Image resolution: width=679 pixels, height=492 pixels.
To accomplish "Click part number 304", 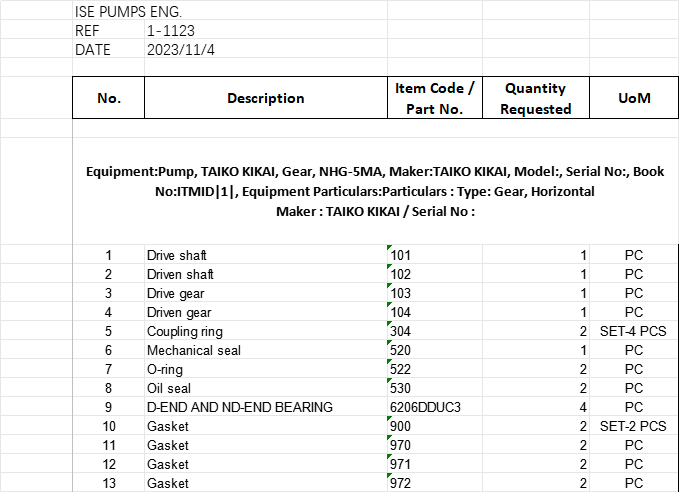I will click(435, 331).
